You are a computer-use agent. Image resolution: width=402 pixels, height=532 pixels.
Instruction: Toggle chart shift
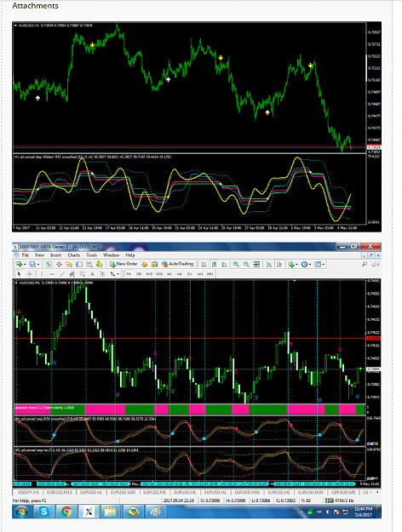click(x=279, y=264)
